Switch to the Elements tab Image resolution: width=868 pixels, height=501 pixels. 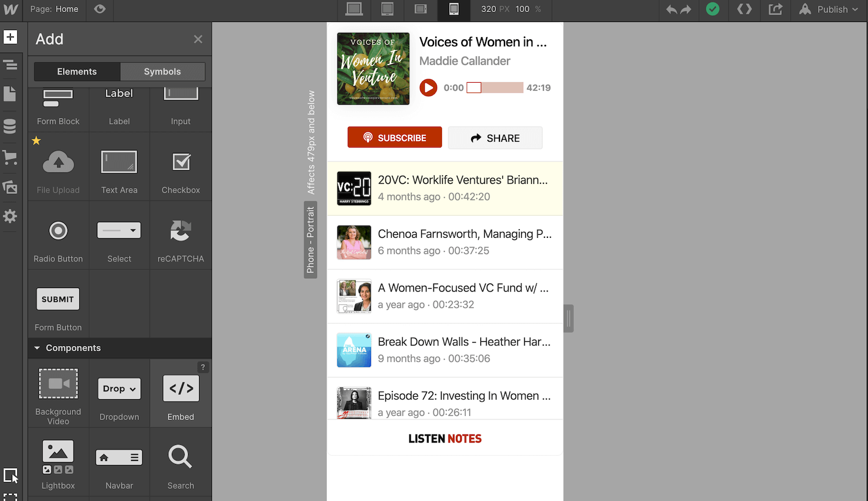coord(77,72)
